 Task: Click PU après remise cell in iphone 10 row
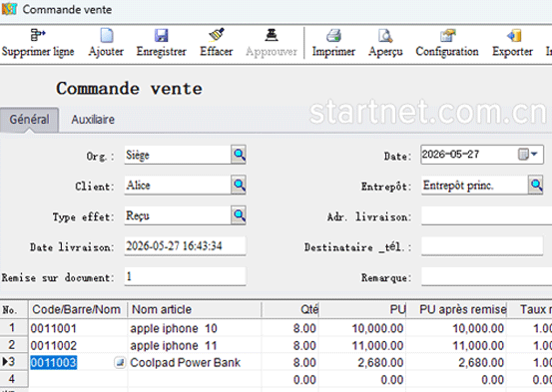coord(456,328)
